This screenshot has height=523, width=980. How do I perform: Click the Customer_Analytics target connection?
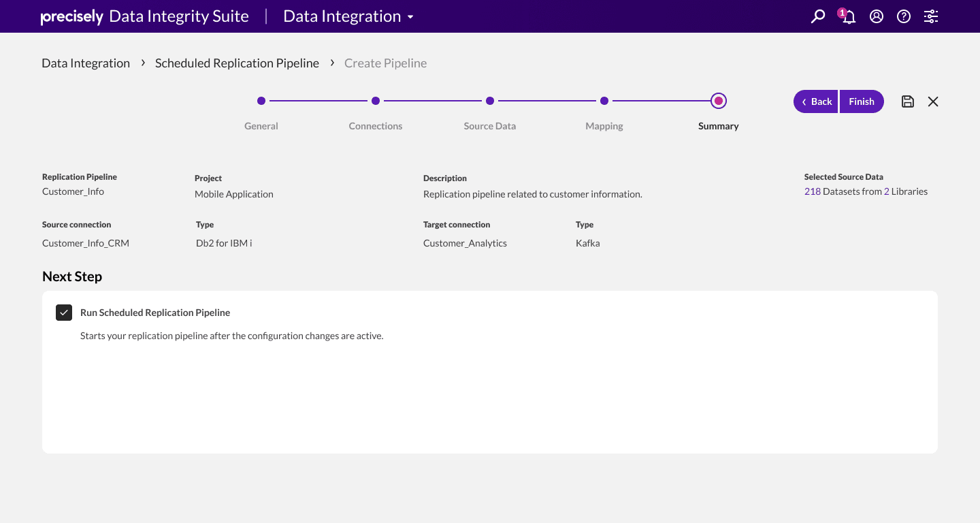tap(465, 243)
